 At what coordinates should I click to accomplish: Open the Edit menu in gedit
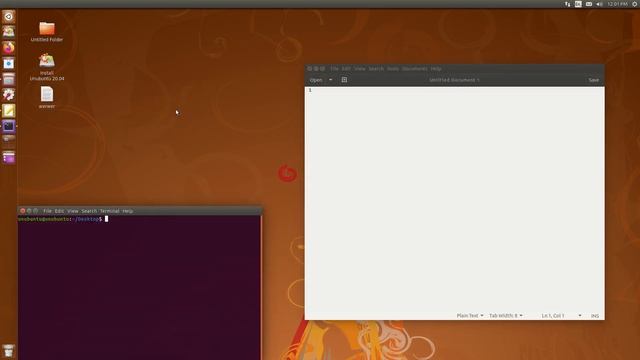(346, 69)
